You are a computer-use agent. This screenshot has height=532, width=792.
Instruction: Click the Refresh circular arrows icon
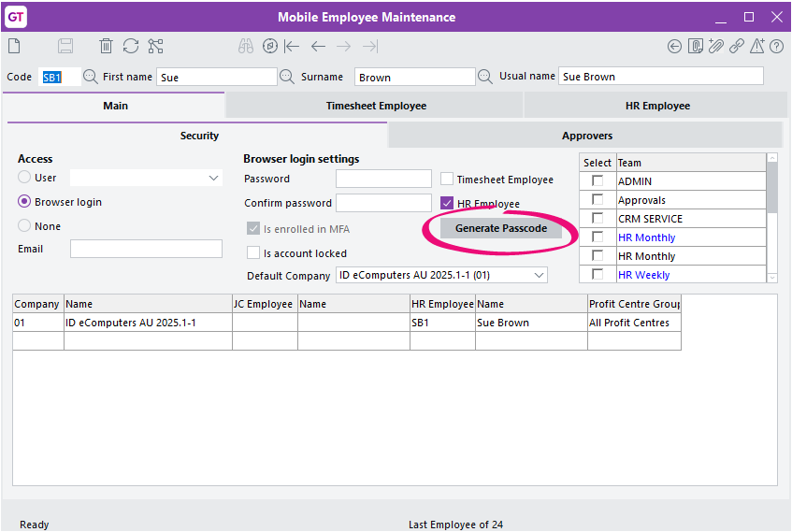[x=131, y=47]
